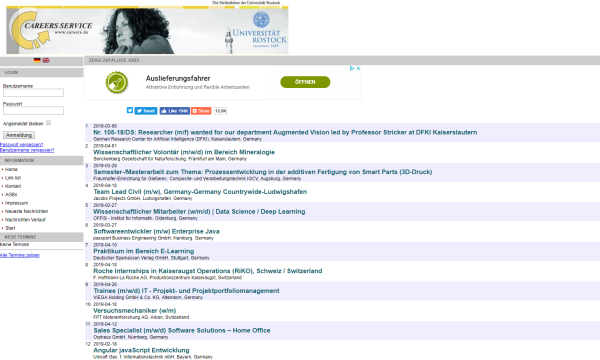The width and height of the screenshot is (600, 360).
Task: Open Passwort vergessen link
Action: tap(21, 145)
